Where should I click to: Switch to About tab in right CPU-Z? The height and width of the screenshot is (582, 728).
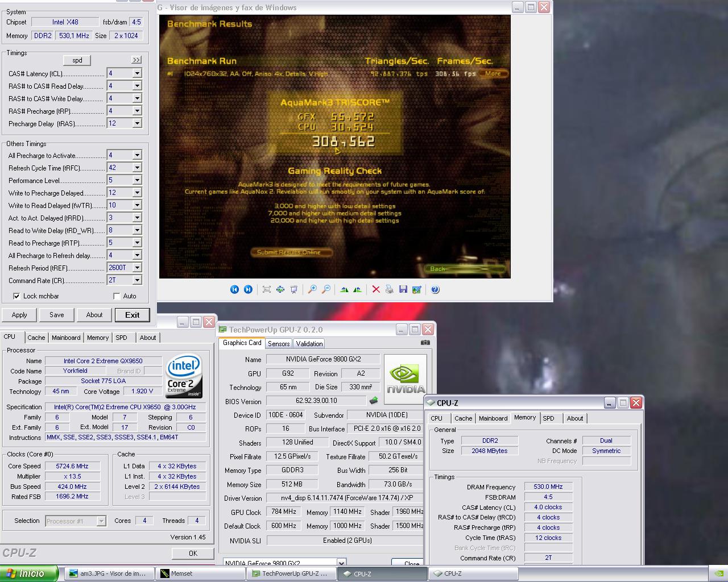click(x=575, y=418)
